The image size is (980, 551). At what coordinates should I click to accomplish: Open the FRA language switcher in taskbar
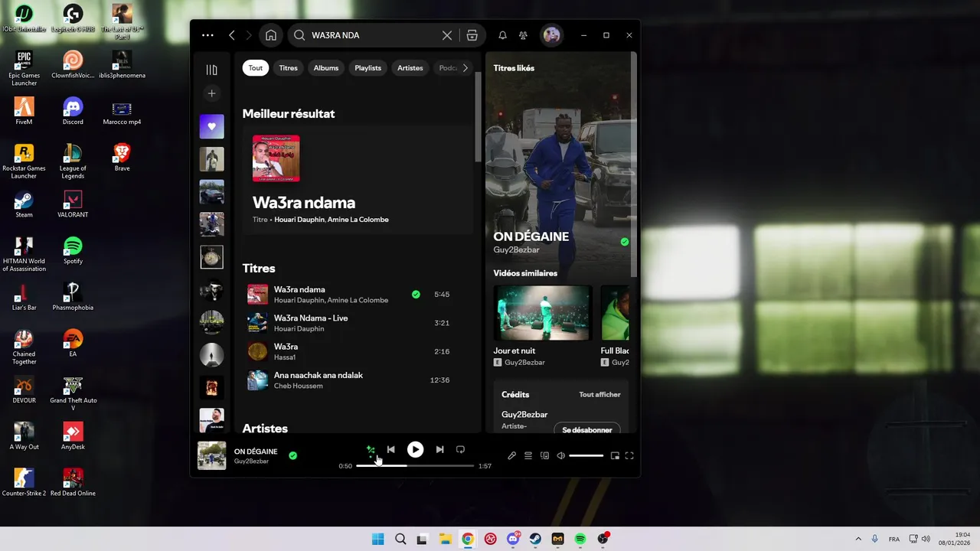pyautogui.click(x=894, y=539)
